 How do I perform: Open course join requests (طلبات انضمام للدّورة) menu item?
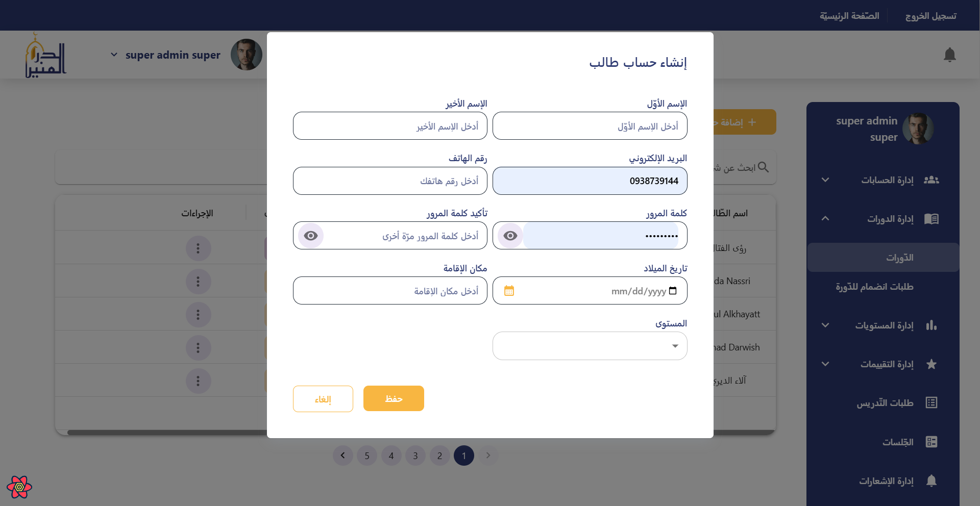click(x=874, y=287)
